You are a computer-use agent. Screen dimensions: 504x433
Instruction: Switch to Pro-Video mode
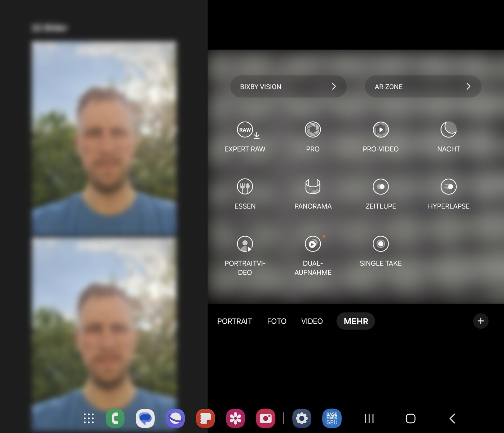tap(381, 137)
